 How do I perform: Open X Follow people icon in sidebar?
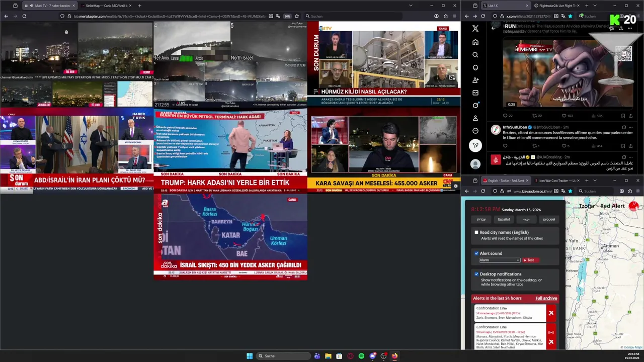475,80
